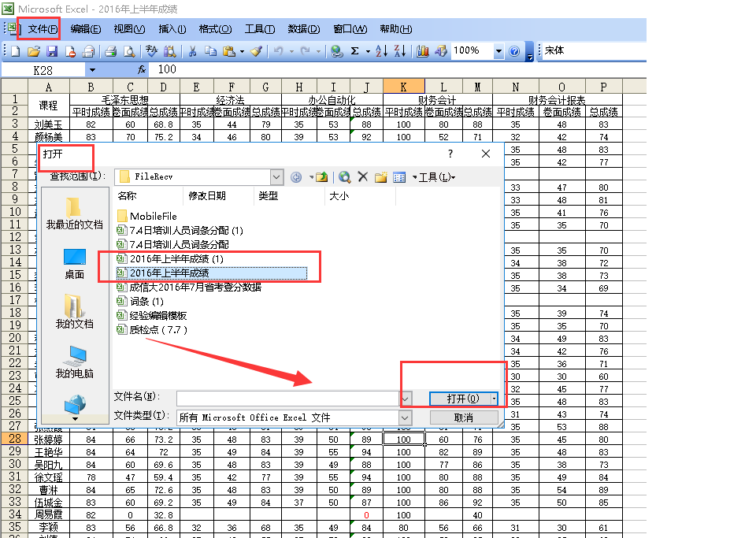Expand the 文件类型 dropdown arrow
The image size is (756, 538).
(x=405, y=417)
